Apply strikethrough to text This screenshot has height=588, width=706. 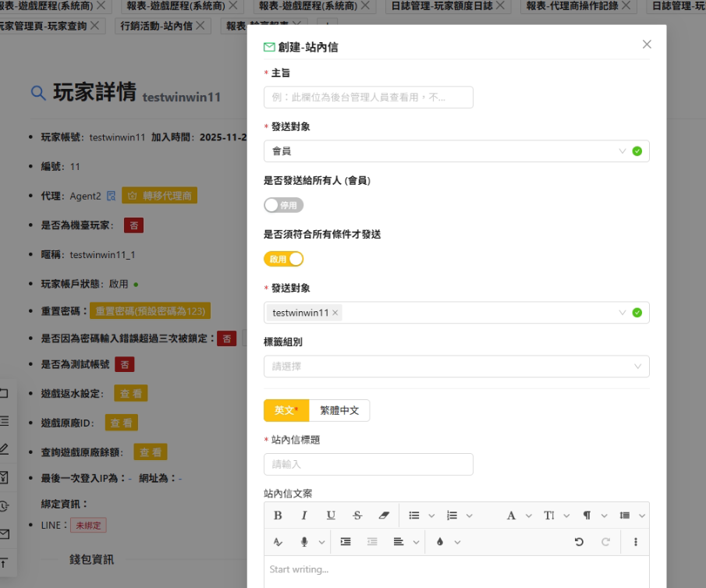point(357,515)
